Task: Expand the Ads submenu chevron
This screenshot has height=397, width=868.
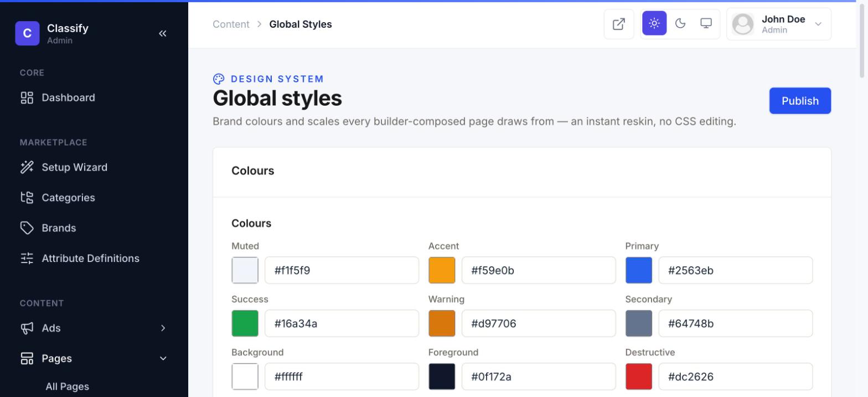Action: (163, 328)
